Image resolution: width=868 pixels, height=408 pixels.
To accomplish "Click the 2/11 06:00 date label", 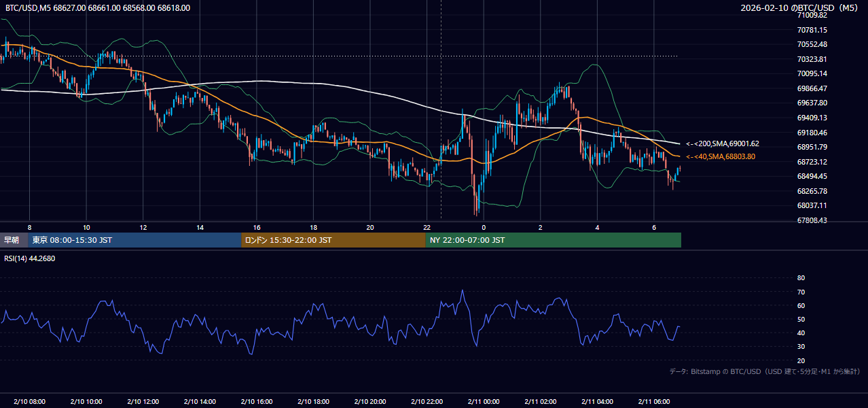I will coord(653,401).
